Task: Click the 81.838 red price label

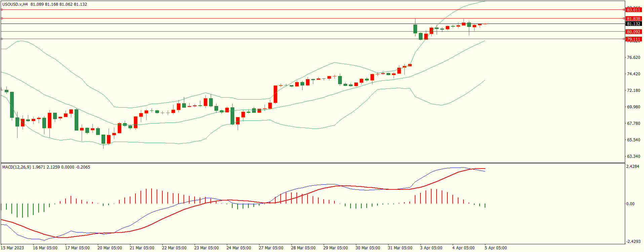Action: pos(633,19)
